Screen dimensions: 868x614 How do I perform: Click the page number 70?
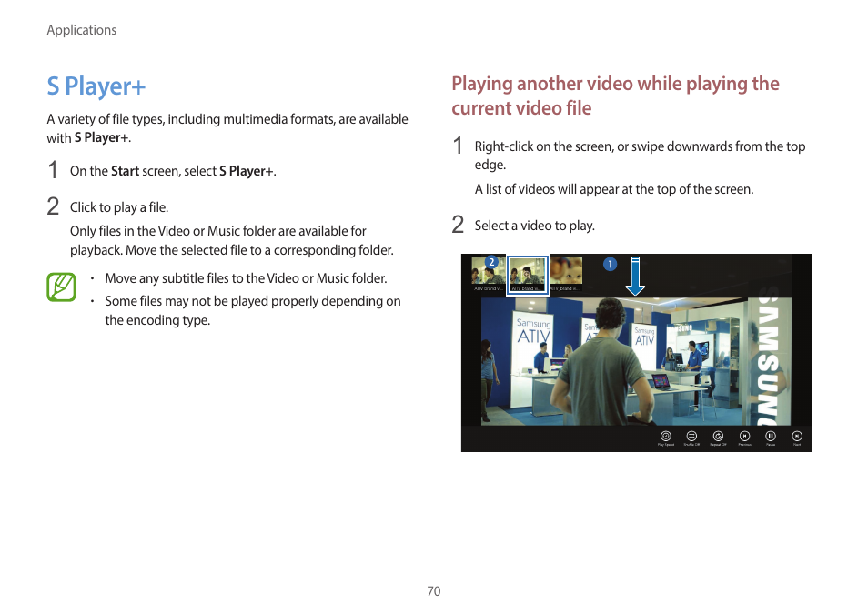coord(434,591)
